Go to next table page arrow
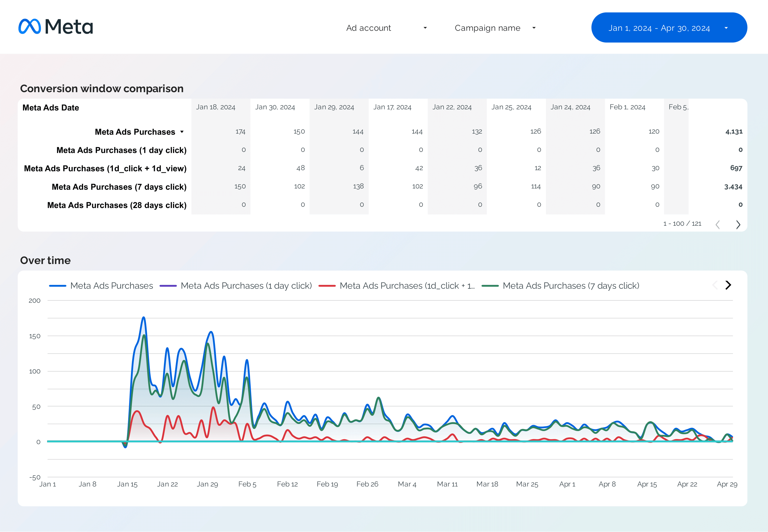 (738, 224)
